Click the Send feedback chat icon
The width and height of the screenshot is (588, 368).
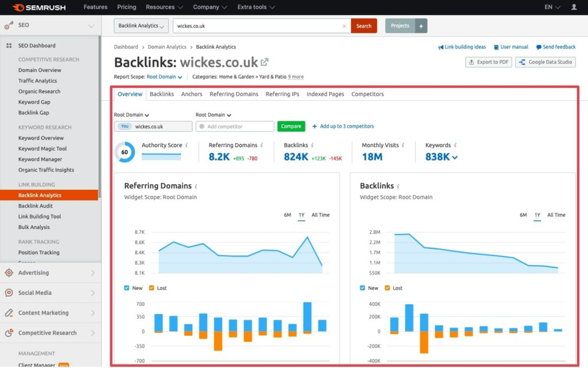coord(539,47)
